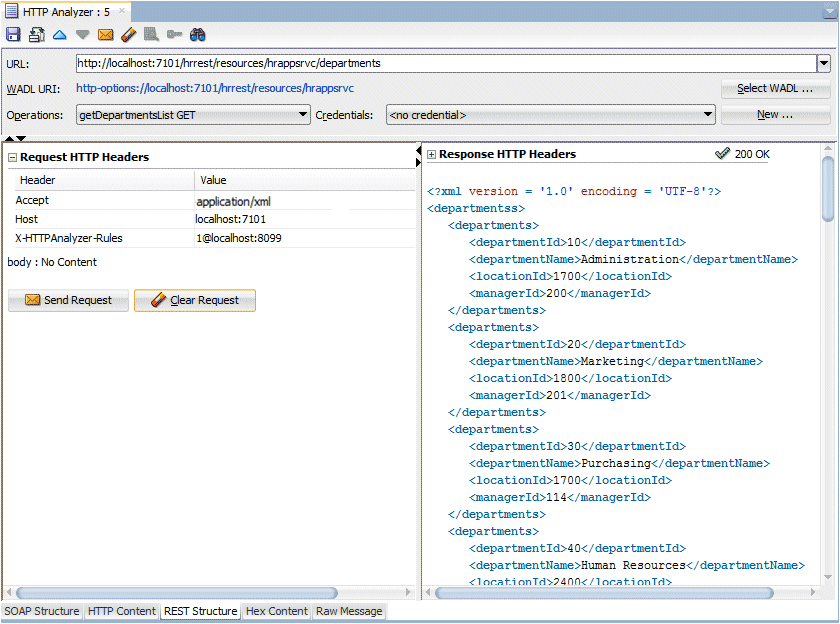Click the request pane horizontal scrollbar thumb
The width and height of the screenshot is (840, 624).
click(177, 592)
